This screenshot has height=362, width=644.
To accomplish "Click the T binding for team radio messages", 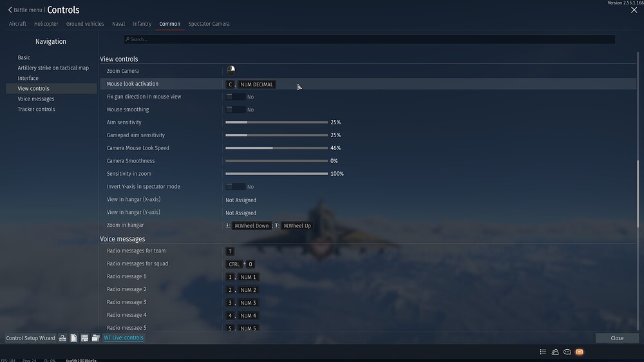I will (x=230, y=251).
